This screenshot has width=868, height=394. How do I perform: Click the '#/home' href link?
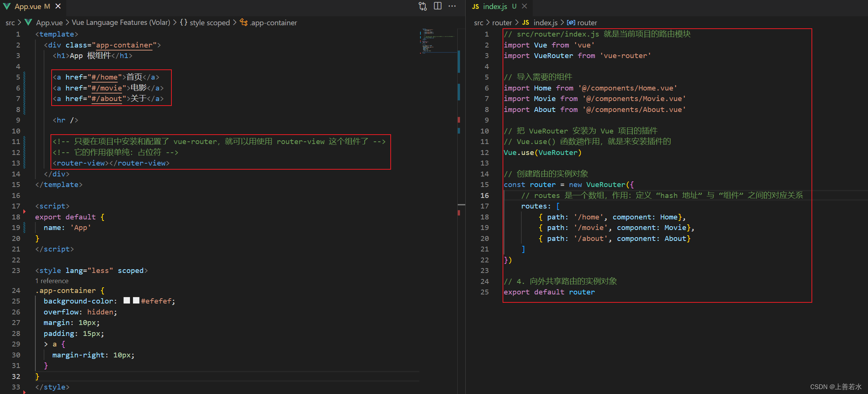[x=104, y=77]
